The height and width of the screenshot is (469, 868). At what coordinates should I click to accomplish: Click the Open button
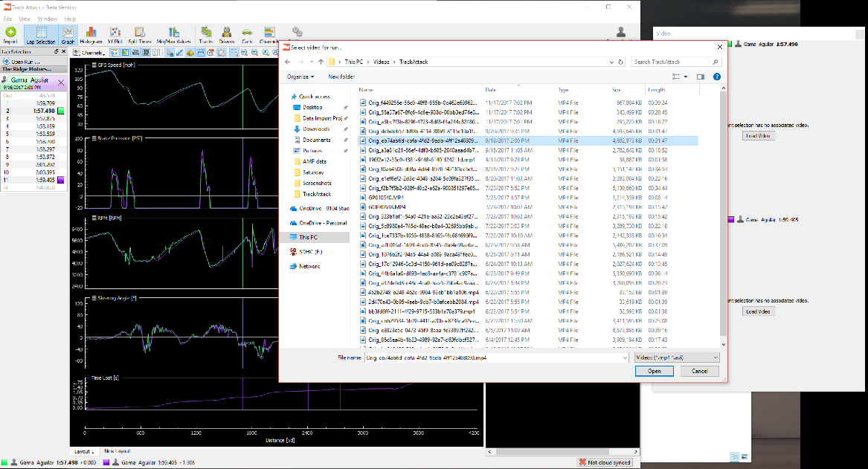[655, 371]
